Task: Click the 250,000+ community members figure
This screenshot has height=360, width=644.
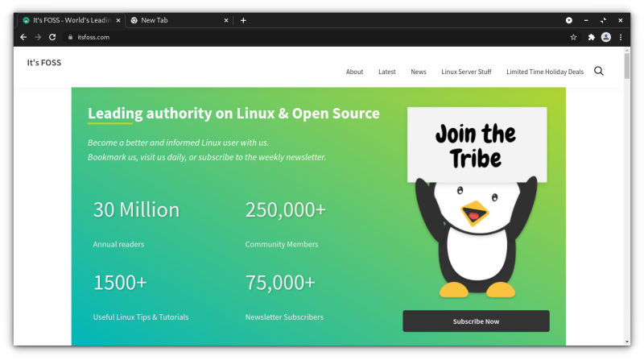Action: pyautogui.click(x=286, y=209)
